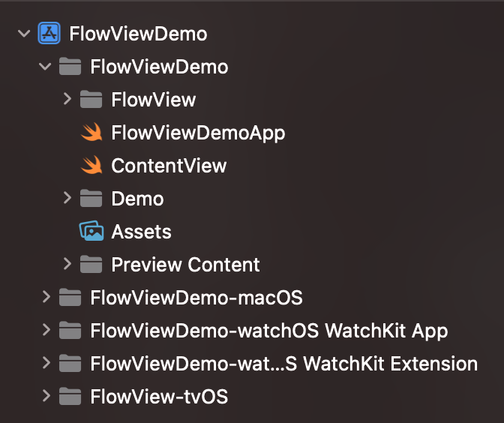The image size is (504, 423).
Task: Select the Assets item label
Action: click(141, 232)
